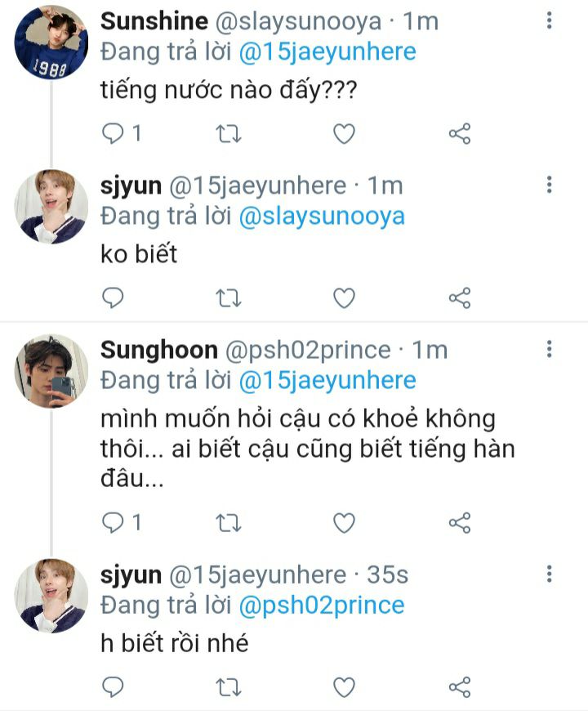This screenshot has width=588, height=711.
Task: Like sjyun's "ko biết" tweet
Action: [345, 298]
